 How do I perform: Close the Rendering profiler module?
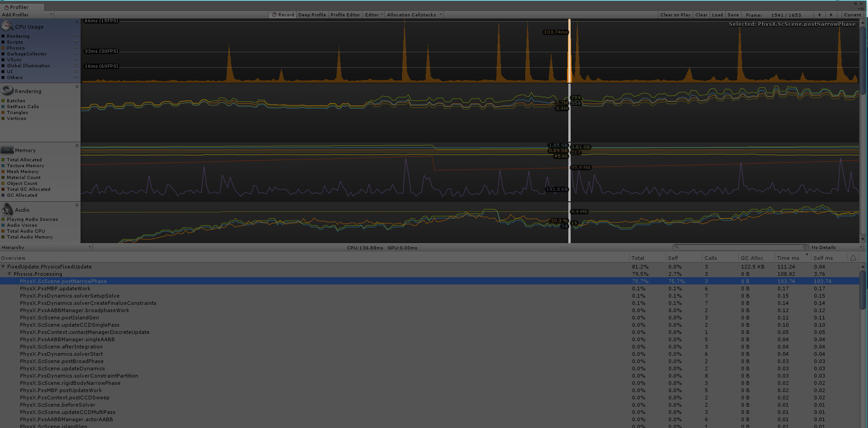pos(77,86)
